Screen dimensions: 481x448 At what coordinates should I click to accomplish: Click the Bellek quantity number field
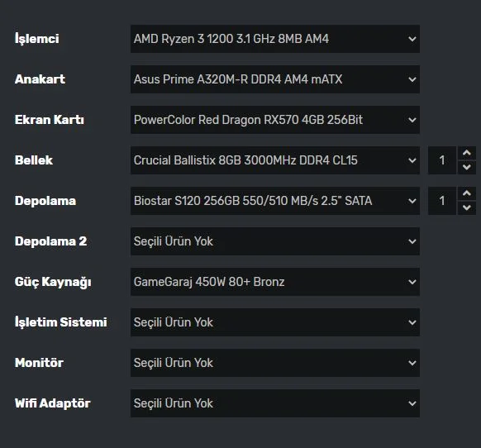pos(442,160)
